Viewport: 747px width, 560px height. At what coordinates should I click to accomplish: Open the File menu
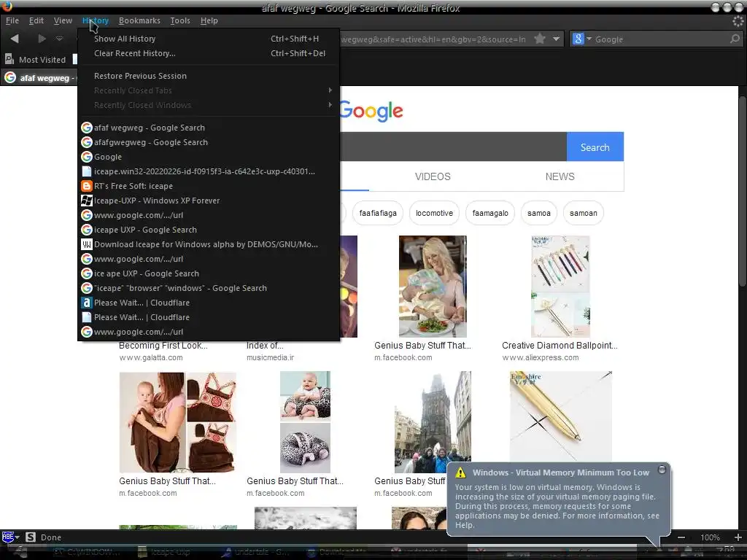[12, 20]
